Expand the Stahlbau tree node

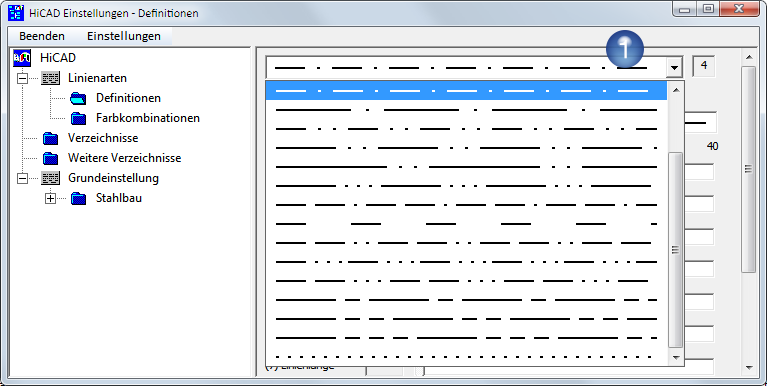click(x=50, y=198)
